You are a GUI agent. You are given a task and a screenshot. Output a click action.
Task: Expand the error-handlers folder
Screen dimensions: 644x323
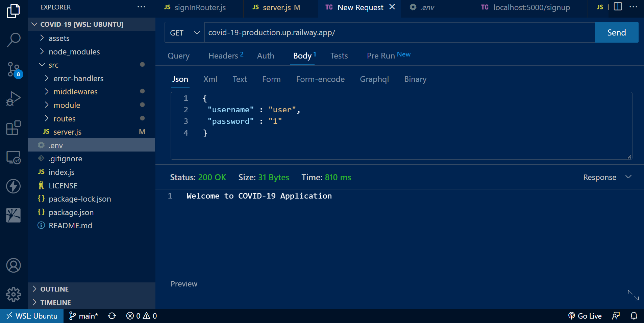(92, 78)
